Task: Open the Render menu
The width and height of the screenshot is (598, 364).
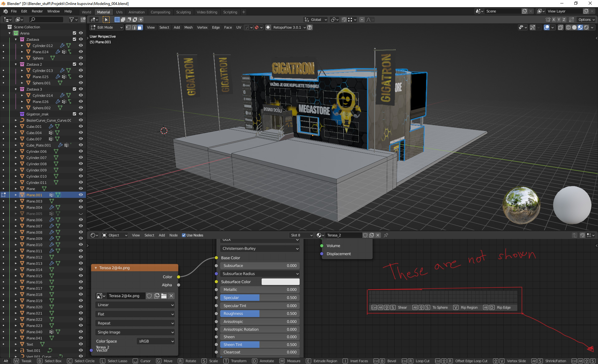Action: click(37, 11)
